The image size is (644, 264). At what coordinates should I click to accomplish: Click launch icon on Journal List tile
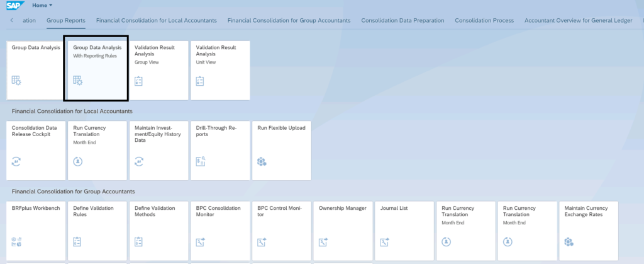click(x=385, y=242)
